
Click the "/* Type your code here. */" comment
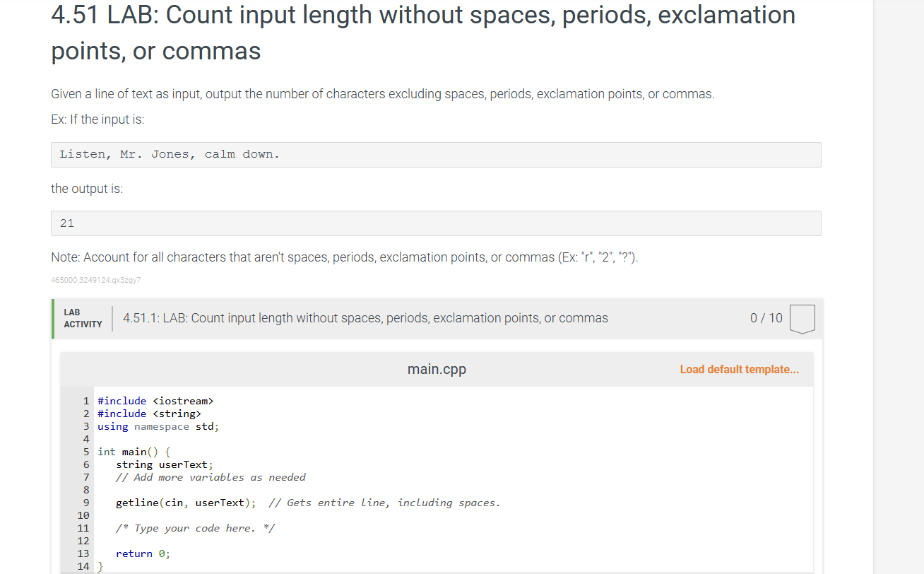195,528
